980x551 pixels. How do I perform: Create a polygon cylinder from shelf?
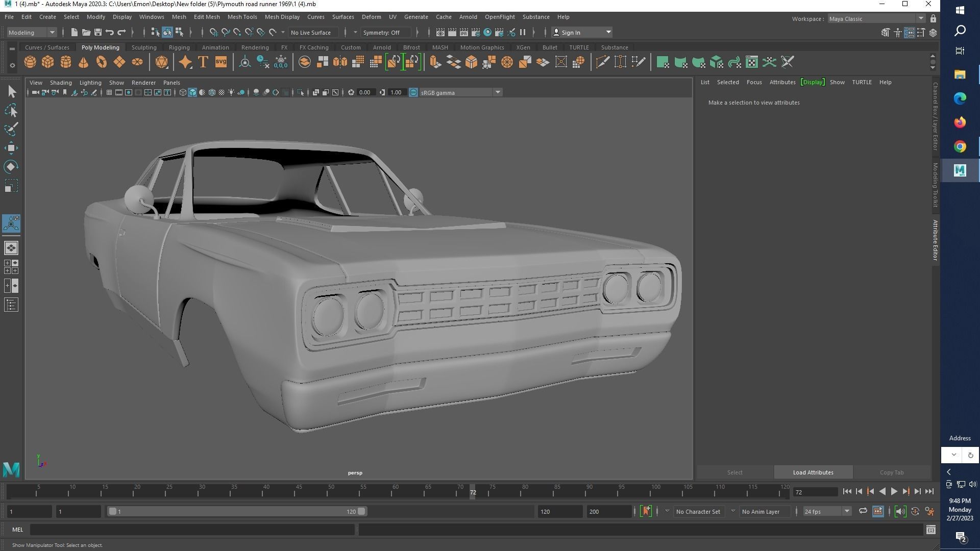(x=66, y=62)
